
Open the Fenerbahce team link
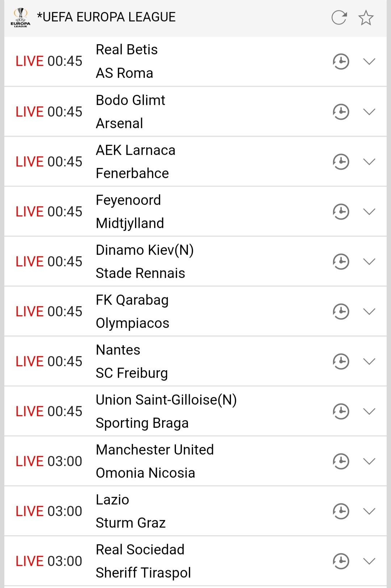click(x=132, y=173)
